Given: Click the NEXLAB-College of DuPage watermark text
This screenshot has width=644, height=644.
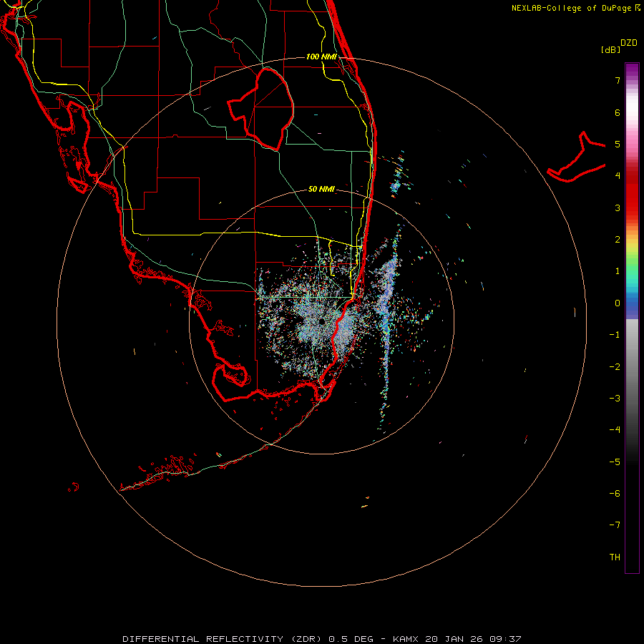Looking at the screenshot, I should [572, 8].
